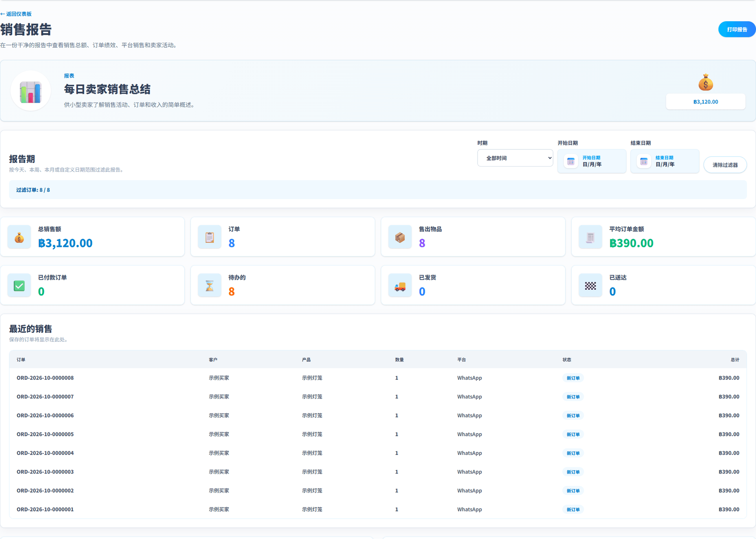Go back via 返回仪表板 link
The height and width of the screenshot is (539, 756).
(x=16, y=14)
